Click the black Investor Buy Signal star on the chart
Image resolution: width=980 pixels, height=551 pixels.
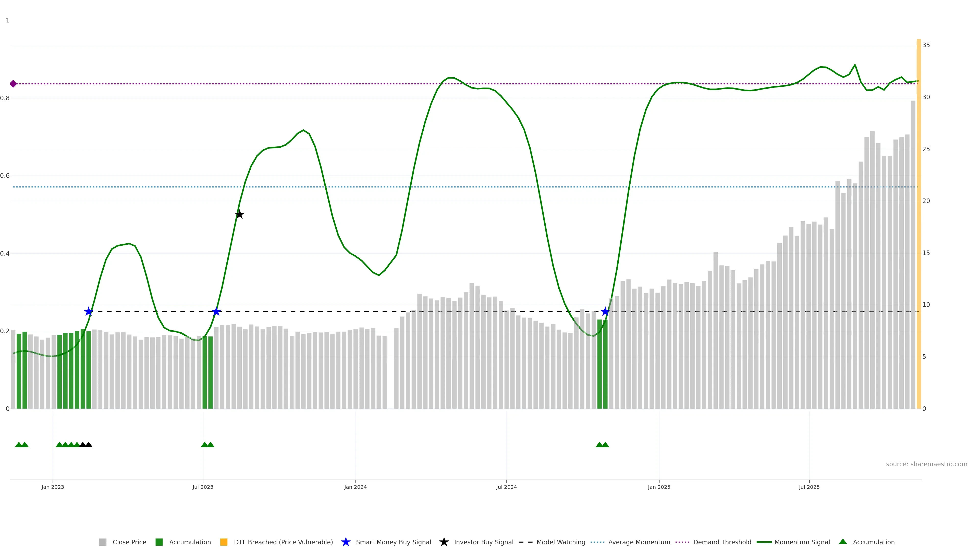239,215
